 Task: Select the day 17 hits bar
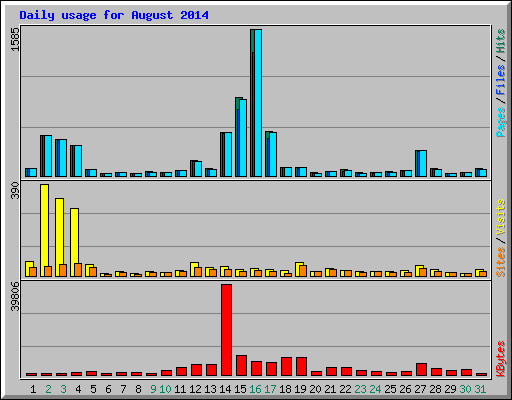(x=271, y=154)
